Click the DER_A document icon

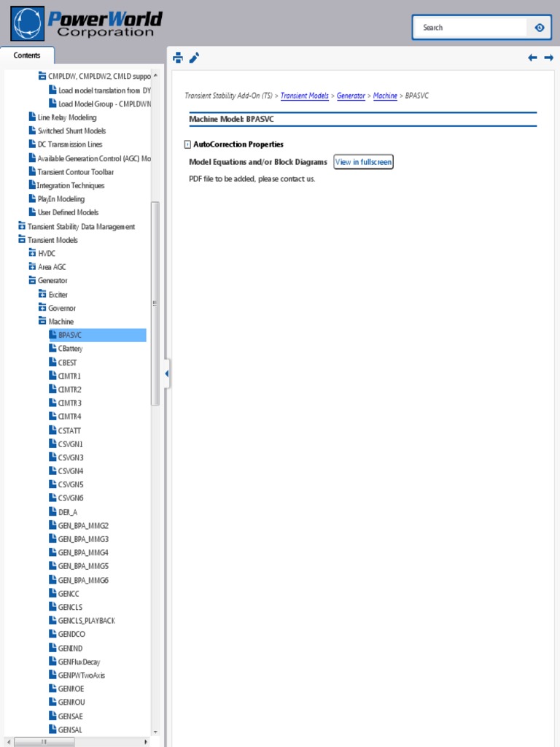pos(52,511)
